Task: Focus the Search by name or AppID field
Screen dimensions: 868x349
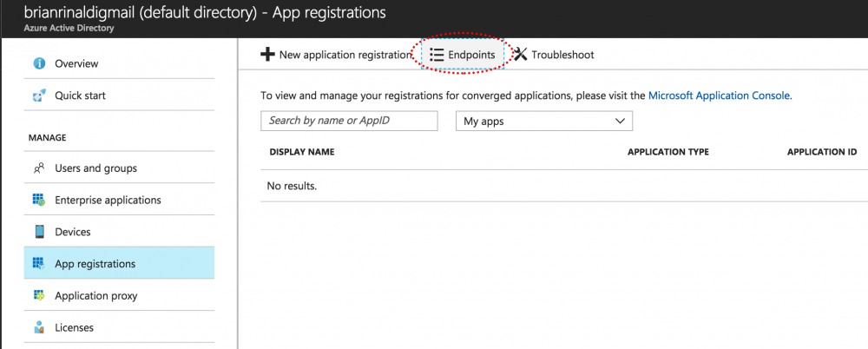Action: [x=349, y=121]
